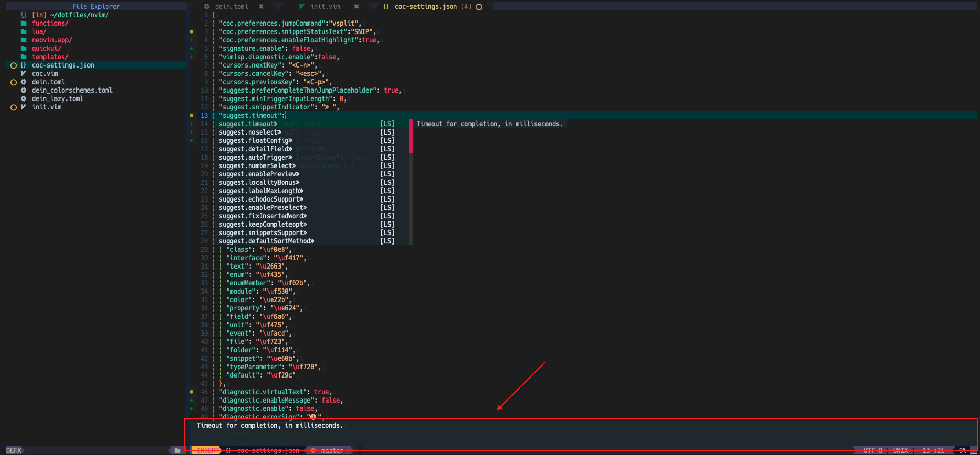The width and height of the screenshot is (980, 455).
Task: Click the completion popup scrollbar thumb
Action: 411,136
